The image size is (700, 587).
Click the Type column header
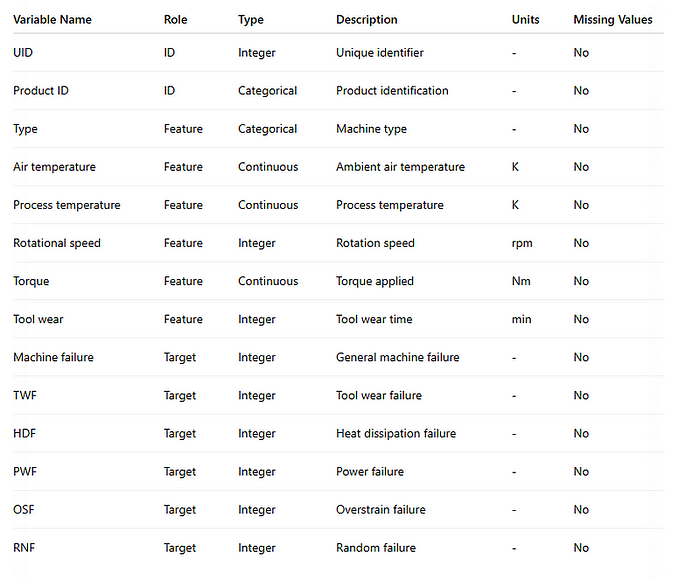click(x=250, y=19)
